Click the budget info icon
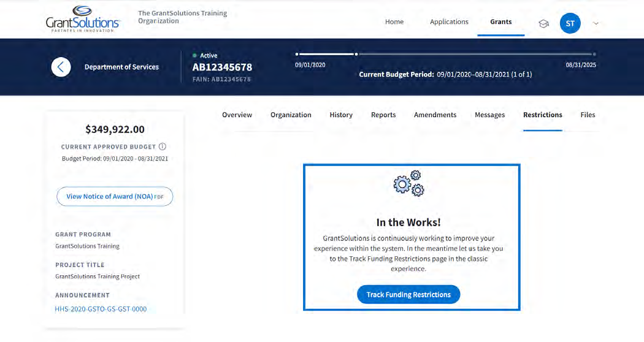 163,146
